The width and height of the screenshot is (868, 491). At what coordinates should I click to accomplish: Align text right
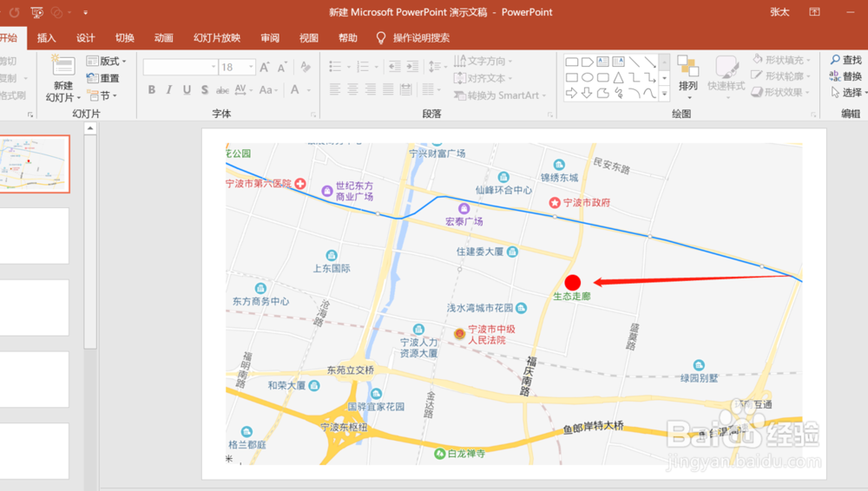(x=371, y=89)
